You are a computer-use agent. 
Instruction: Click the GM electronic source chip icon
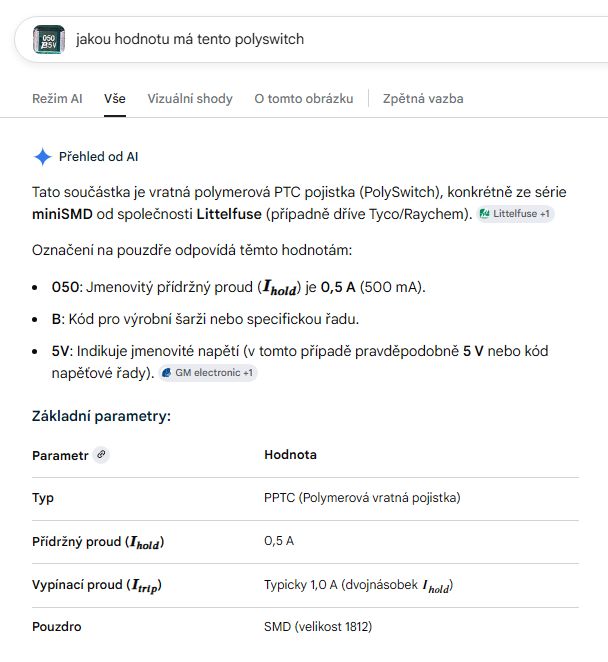[167, 373]
